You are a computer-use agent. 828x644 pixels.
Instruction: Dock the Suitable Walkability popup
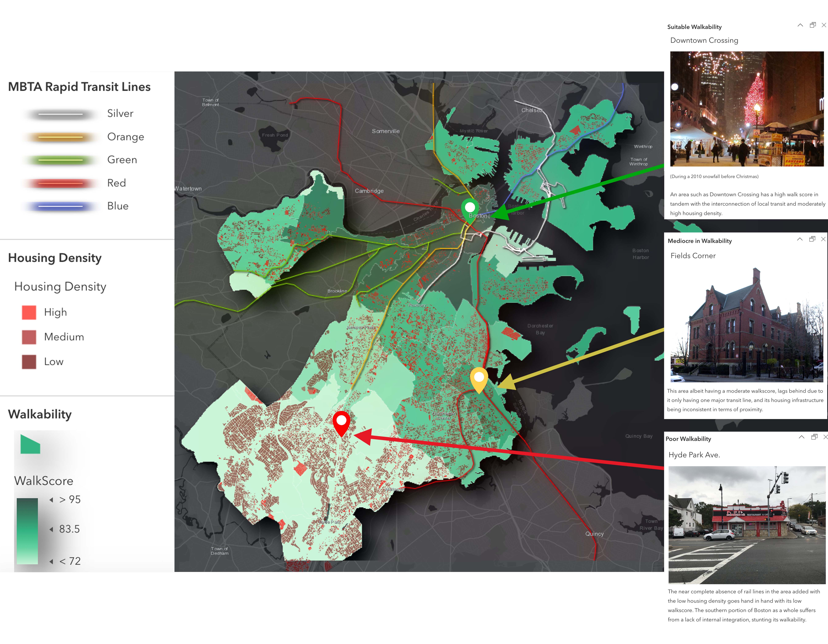pos(813,25)
